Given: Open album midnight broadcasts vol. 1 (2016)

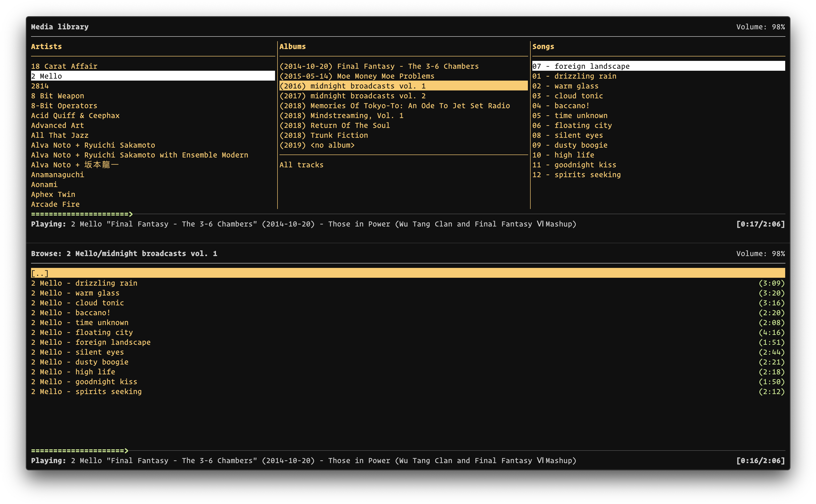Looking at the screenshot, I should (x=403, y=86).
